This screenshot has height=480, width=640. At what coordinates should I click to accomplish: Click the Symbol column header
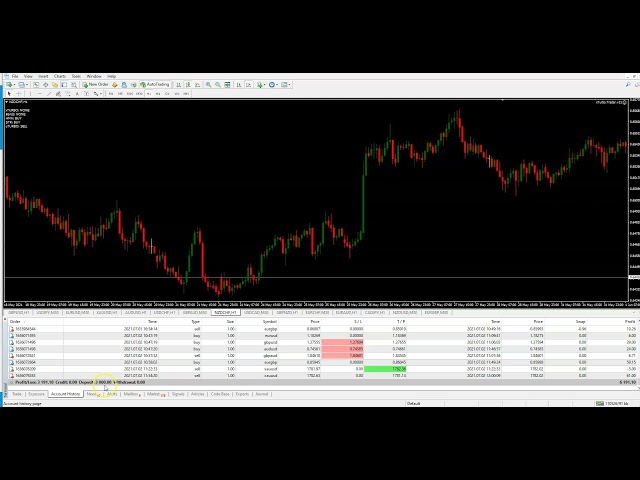point(270,321)
